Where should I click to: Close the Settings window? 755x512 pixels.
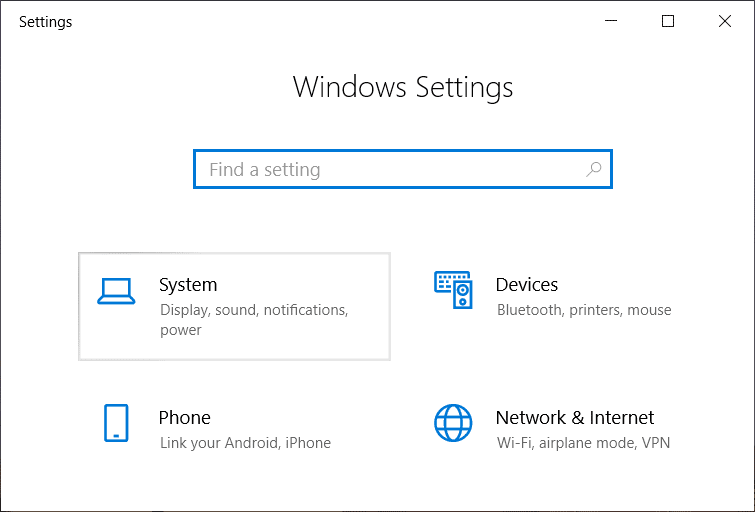[x=724, y=21]
